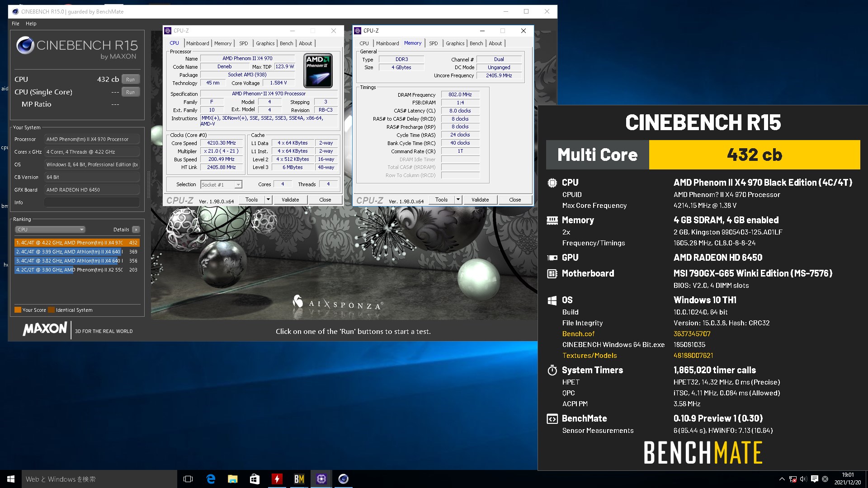Show hidden system tray icons
Image resolution: width=868 pixels, height=488 pixels.
point(782,479)
